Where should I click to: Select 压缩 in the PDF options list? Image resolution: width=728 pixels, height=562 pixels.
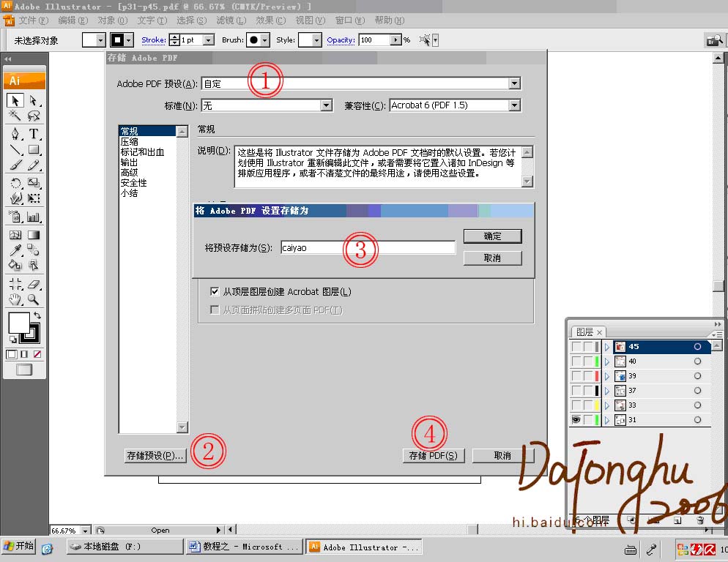(x=129, y=141)
